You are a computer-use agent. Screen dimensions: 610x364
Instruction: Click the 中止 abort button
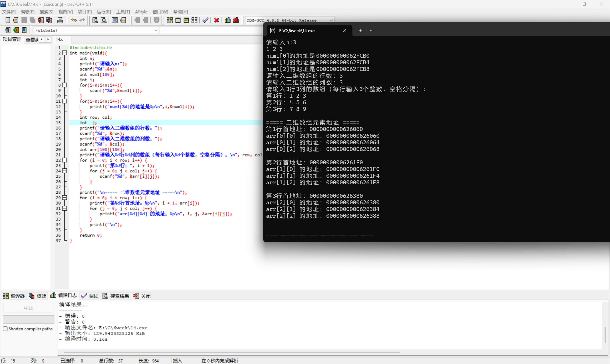point(28,308)
